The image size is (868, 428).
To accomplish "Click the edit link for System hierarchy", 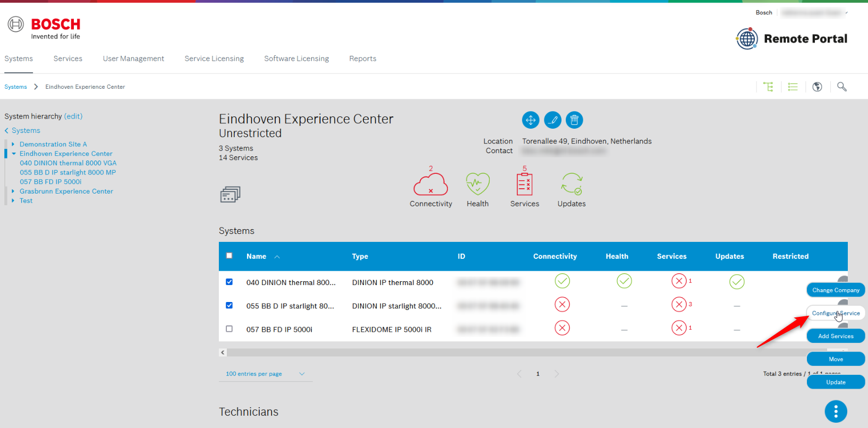I will coord(73,116).
